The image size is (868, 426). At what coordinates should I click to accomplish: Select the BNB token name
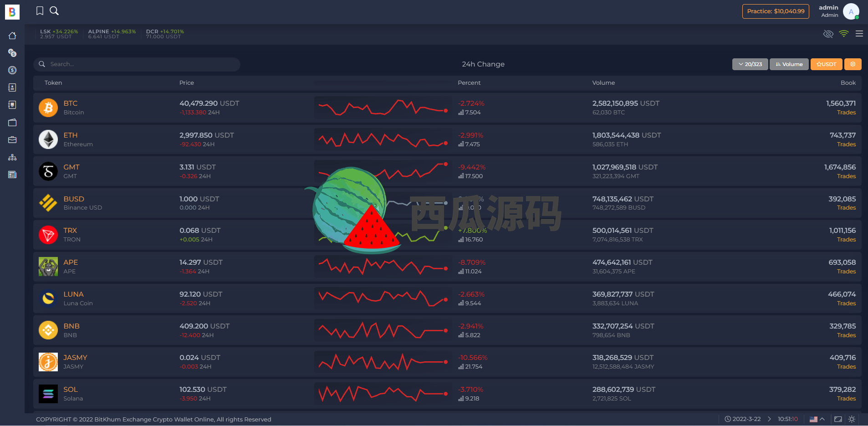(71, 326)
